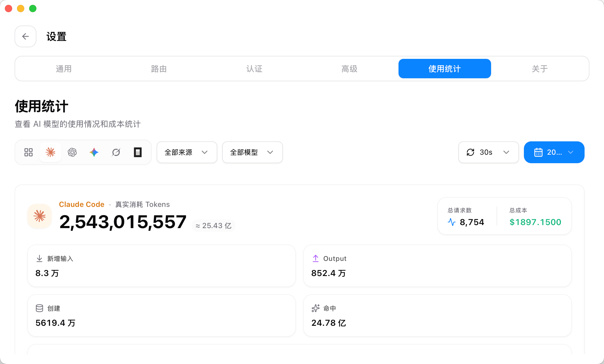This screenshot has width=604, height=364.
Task: Select the Gemini sparkle filter icon
Action: point(94,152)
